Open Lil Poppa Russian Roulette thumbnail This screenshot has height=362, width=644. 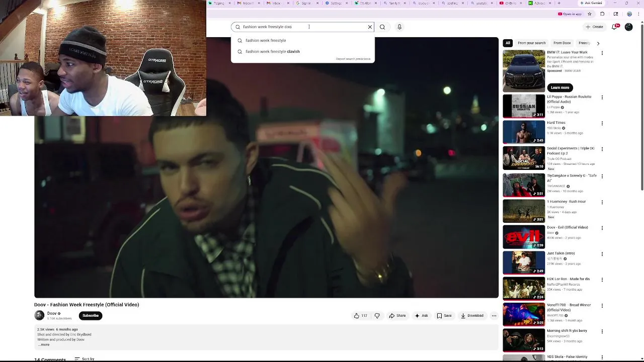point(524,106)
